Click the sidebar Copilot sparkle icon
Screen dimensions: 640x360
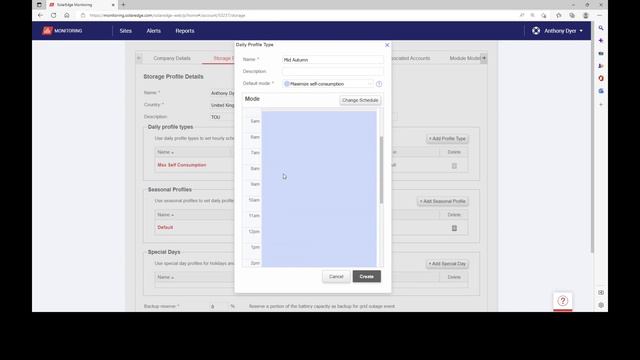(601, 41)
